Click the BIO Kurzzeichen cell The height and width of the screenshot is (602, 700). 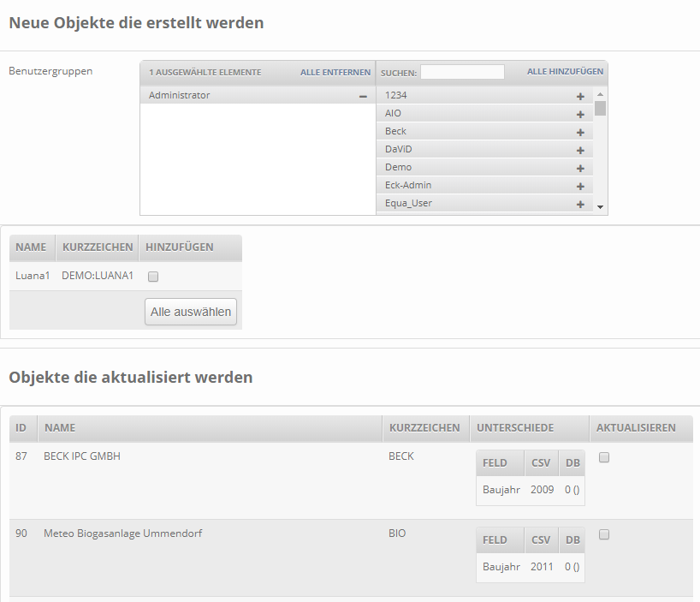(x=397, y=533)
